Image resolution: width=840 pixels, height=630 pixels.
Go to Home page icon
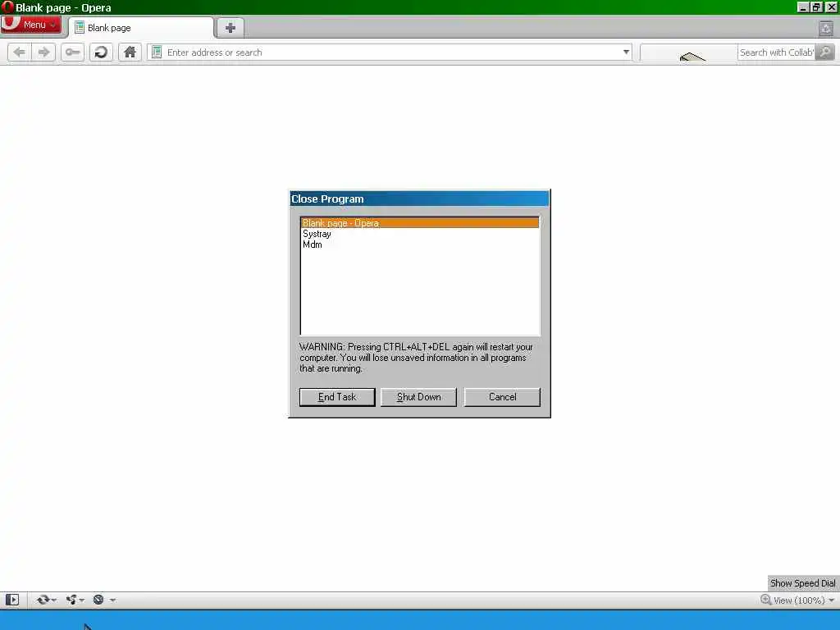pyautogui.click(x=130, y=52)
